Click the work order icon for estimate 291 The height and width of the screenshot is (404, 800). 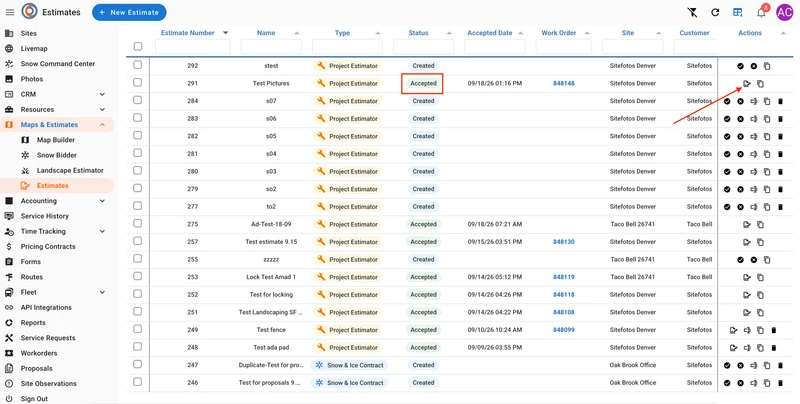[747, 84]
